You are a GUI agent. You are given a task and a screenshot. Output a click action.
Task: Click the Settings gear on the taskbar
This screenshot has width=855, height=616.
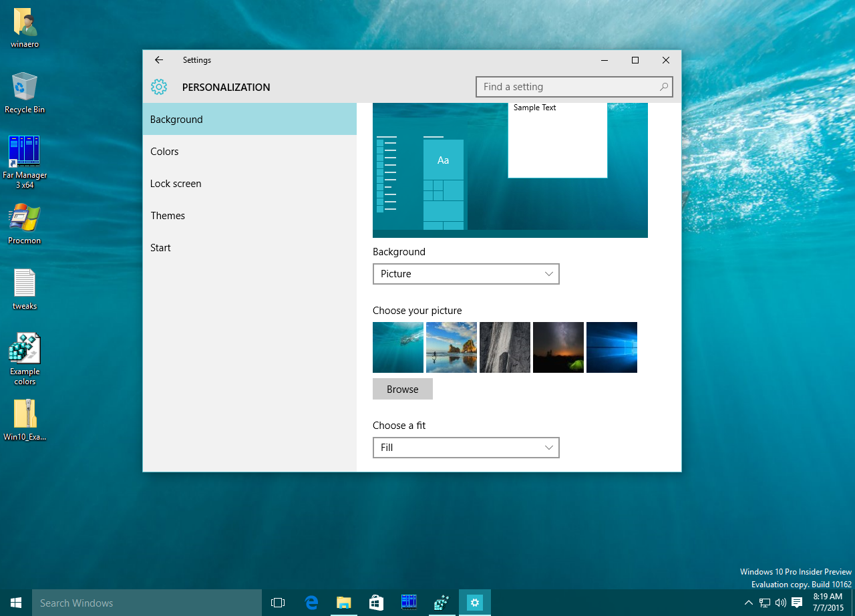(474, 603)
